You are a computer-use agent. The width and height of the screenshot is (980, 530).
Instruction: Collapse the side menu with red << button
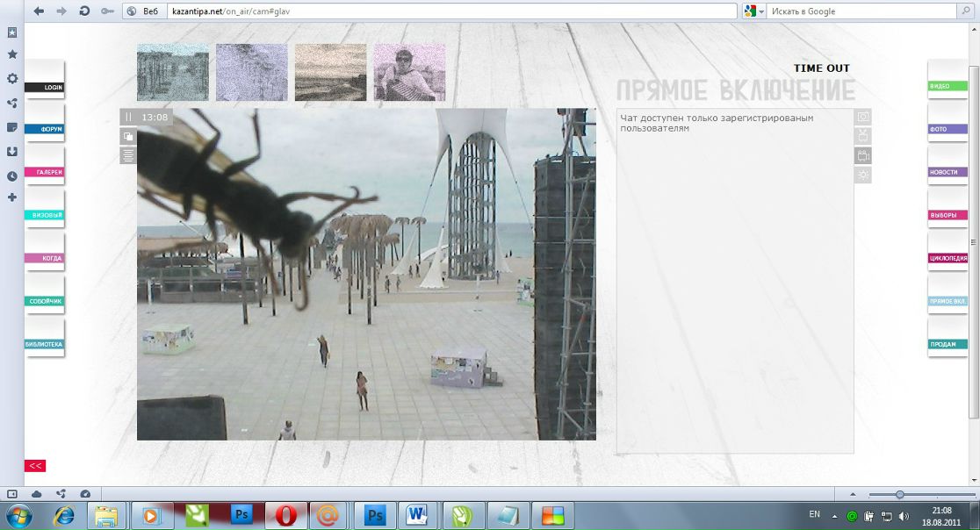35,466
